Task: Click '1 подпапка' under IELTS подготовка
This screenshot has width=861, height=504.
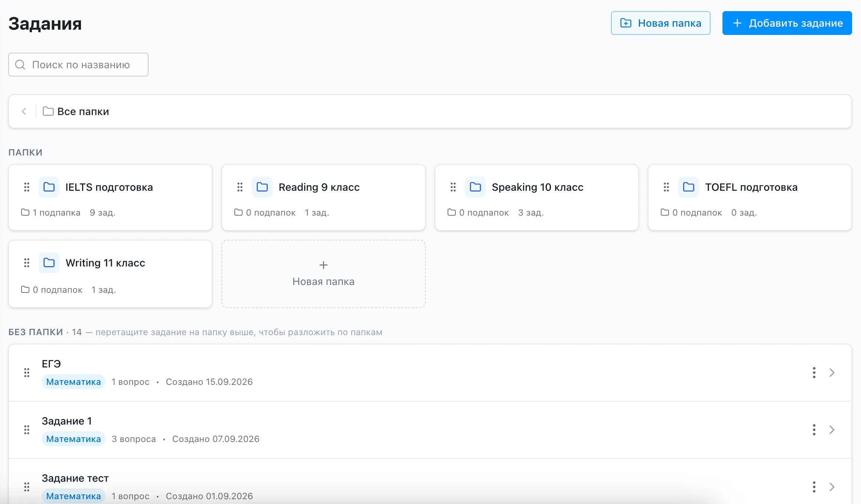Action: [x=56, y=212]
